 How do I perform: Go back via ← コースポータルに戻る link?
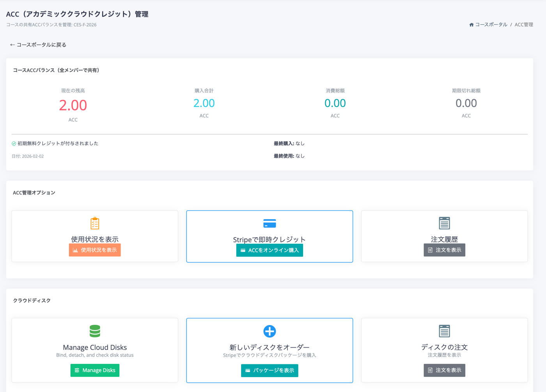tap(38, 45)
